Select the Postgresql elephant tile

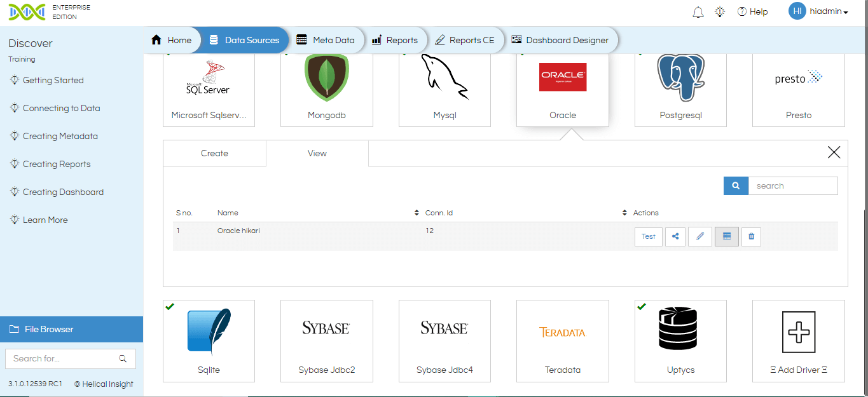tap(680, 90)
